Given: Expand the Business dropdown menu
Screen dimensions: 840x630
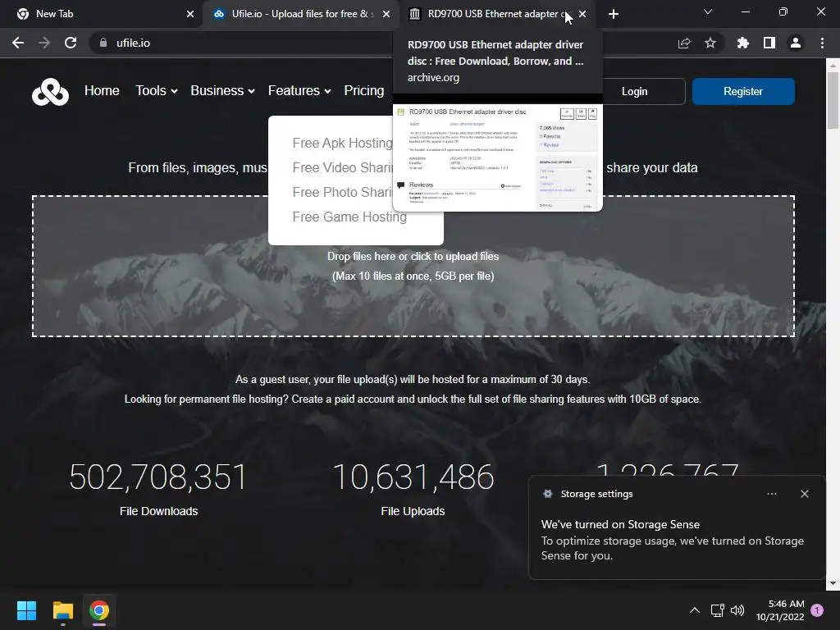Looking at the screenshot, I should pos(222,90).
